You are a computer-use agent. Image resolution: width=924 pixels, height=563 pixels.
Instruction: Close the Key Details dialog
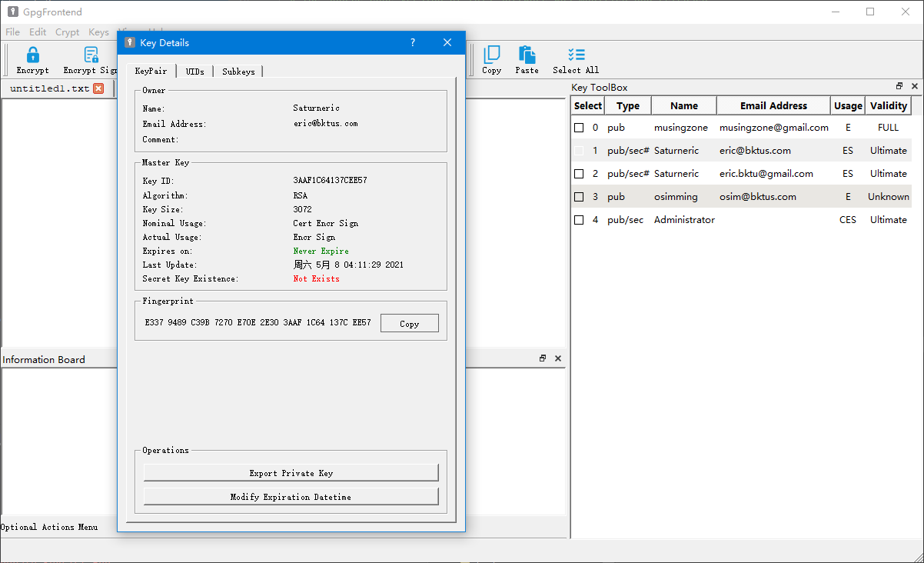coord(447,42)
